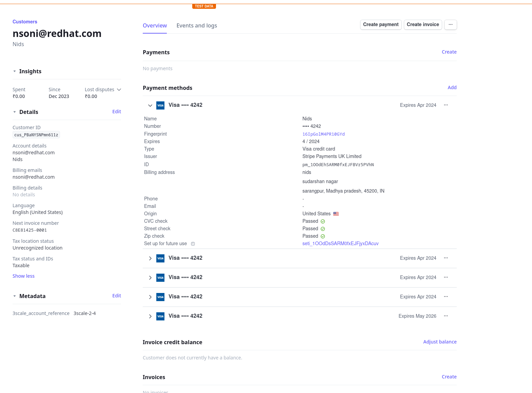Collapse the expanded Visa 4242 card details
The image size is (532, 393).
coord(150,105)
